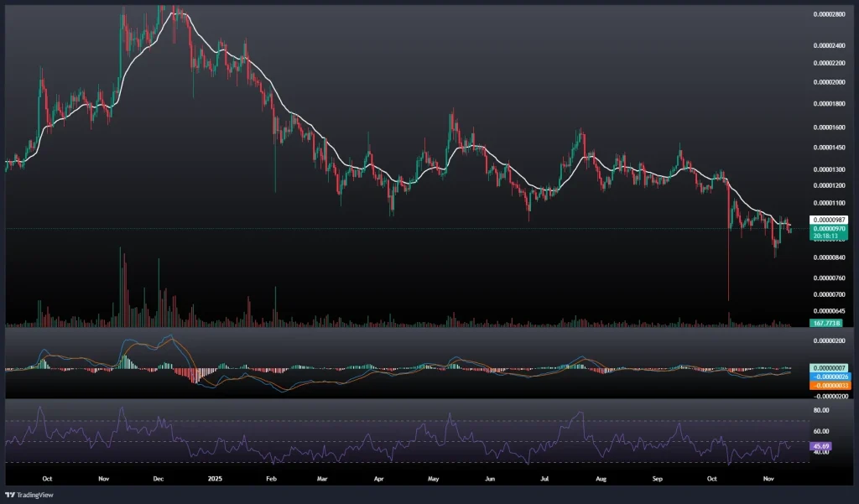Click the Feb label on time axis
The width and height of the screenshot is (859, 504).
pyautogui.click(x=271, y=479)
